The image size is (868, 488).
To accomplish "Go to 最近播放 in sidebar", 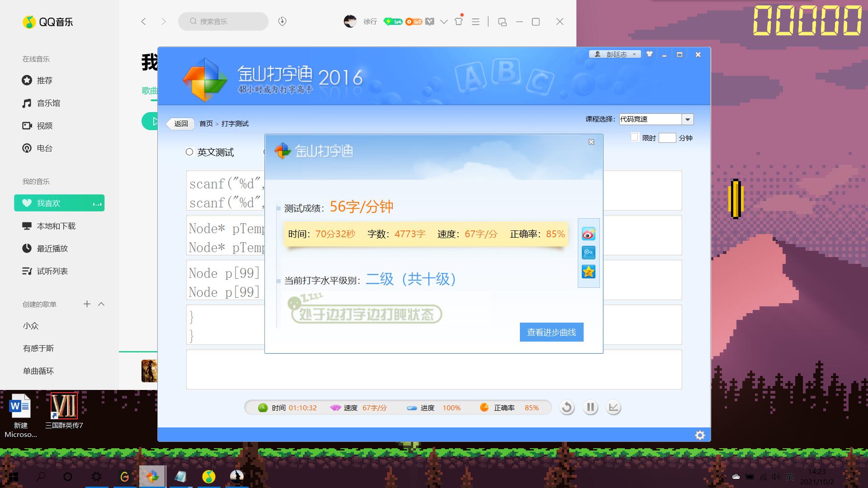I will click(x=52, y=249).
